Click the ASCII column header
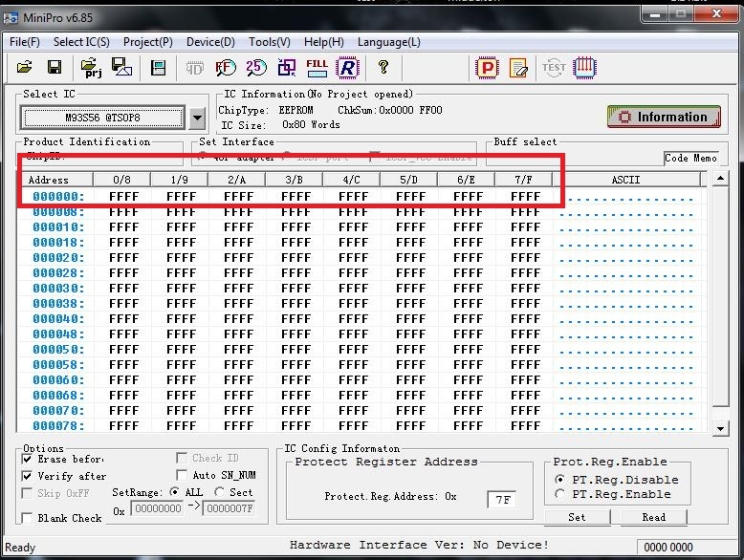This screenshot has height=560, width=744. coord(625,180)
